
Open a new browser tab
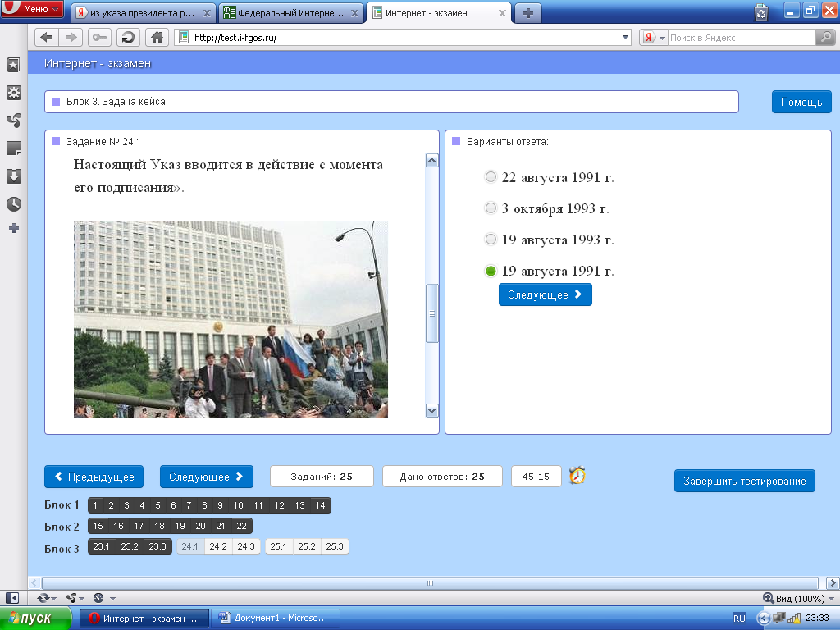point(527,13)
